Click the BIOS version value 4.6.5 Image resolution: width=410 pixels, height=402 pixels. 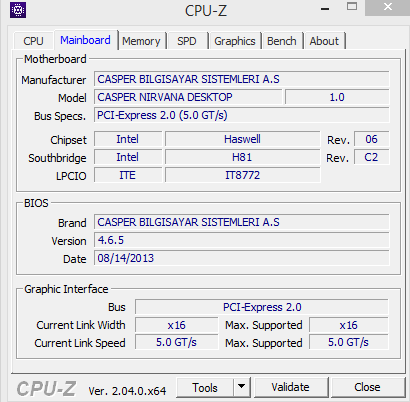pos(242,240)
